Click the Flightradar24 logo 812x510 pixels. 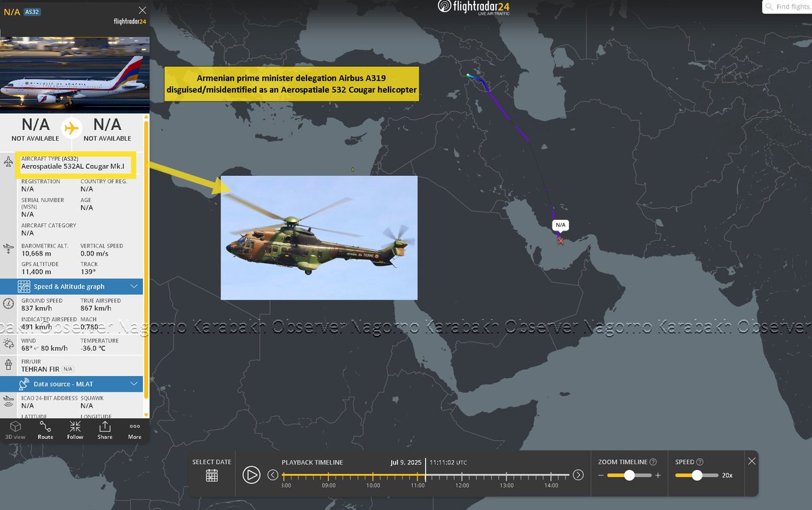[x=474, y=7]
